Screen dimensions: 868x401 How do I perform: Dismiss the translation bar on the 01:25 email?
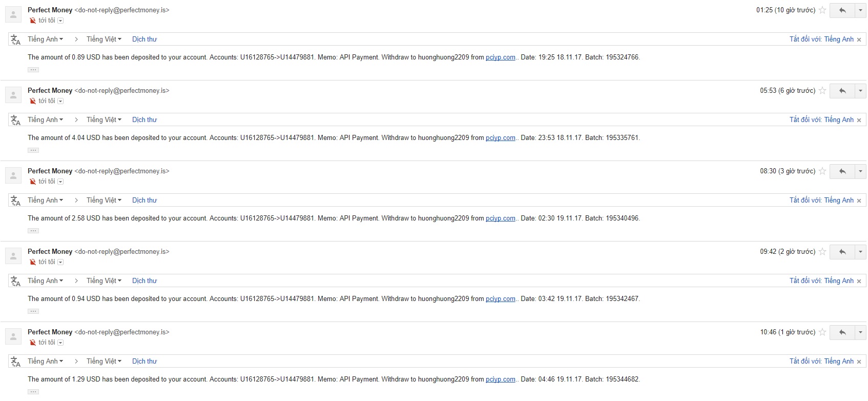coord(859,39)
